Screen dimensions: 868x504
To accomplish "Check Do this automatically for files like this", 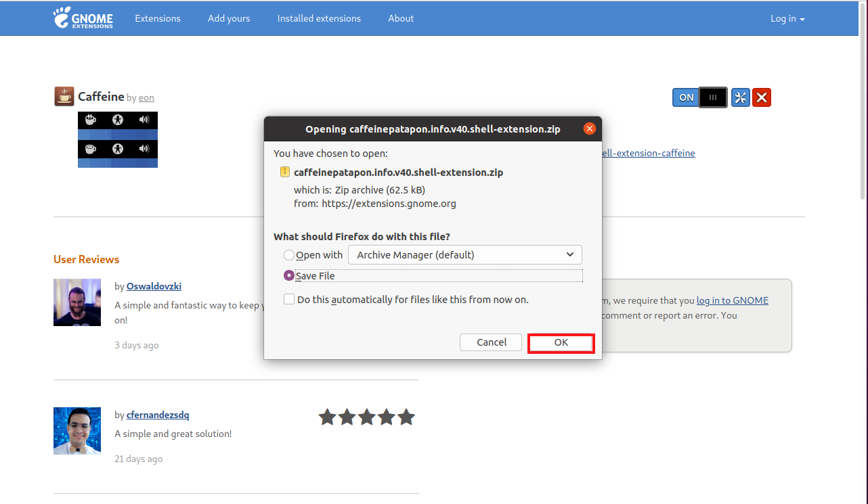I will pyautogui.click(x=289, y=299).
